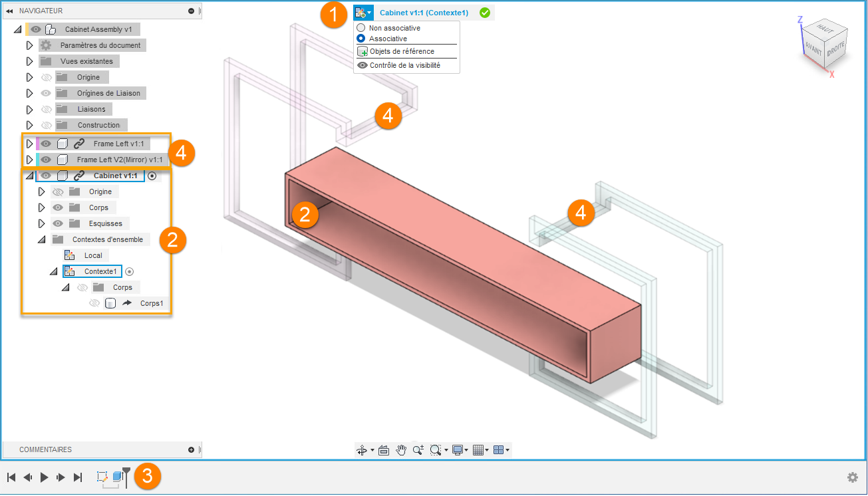Choose the Zoom Window tool
This screenshot has height=496, width=868.
click(x=436, y=450)
